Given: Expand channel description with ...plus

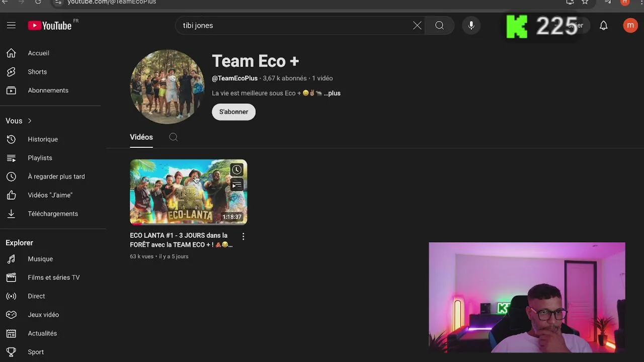Looking at the screenshot, I should [x=332, y=93].
